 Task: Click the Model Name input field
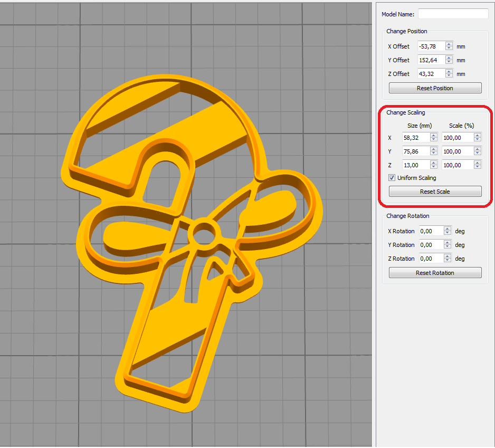(x=453, y=14)
